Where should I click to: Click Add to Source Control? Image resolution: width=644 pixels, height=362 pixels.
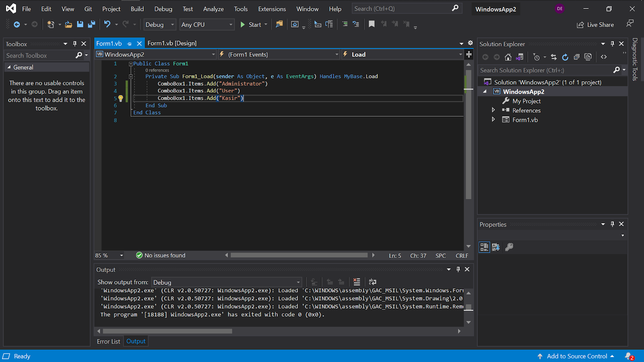point(576,356)
